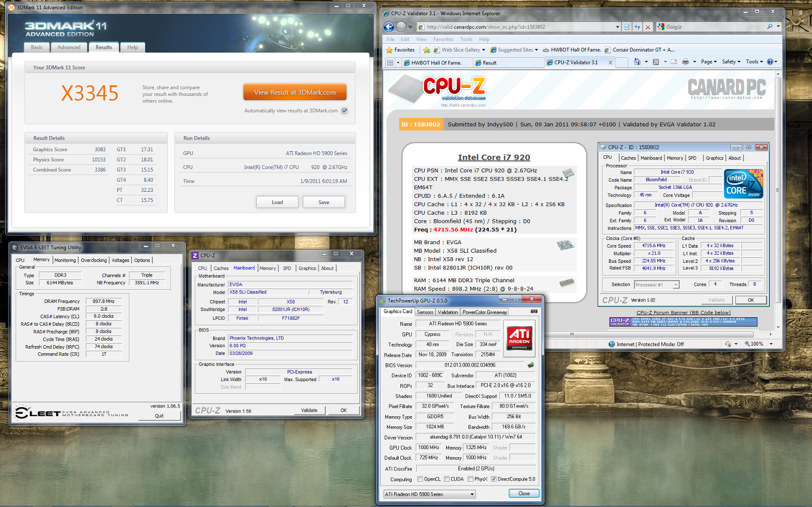
Task: Go back in Internet Explorer
Action: [x=389, y=27]
